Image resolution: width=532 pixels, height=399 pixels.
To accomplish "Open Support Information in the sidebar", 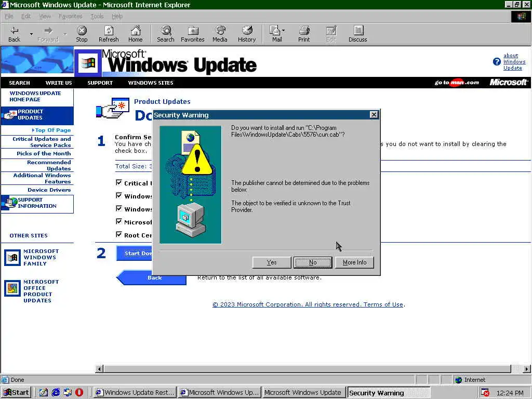I will [x=37, y=204].
